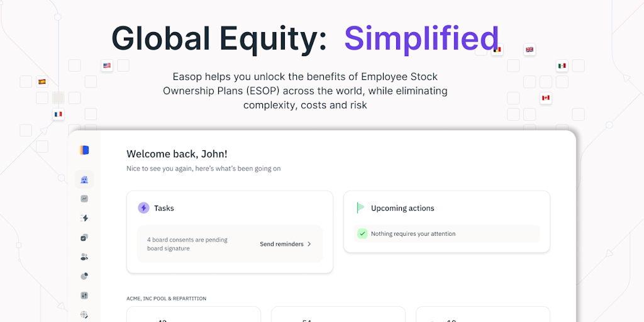The width and height of the screenshot is (644, 322).
Task: Open the pie chart sidebar icon
Action: [x=84, y=276]
